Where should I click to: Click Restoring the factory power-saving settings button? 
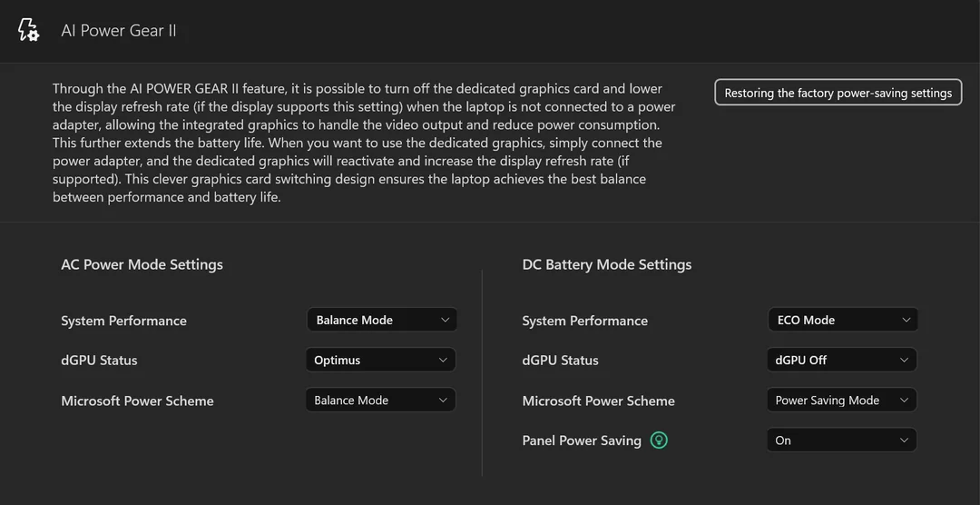838,93
